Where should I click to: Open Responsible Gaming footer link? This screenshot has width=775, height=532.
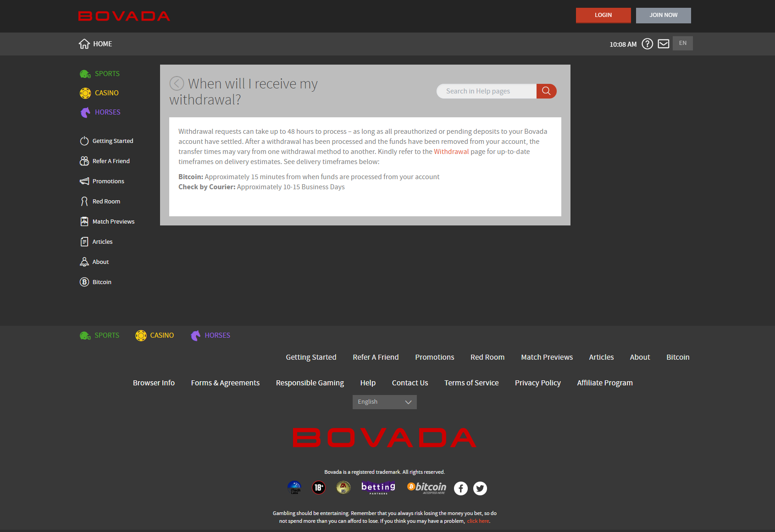coord(310,383)
